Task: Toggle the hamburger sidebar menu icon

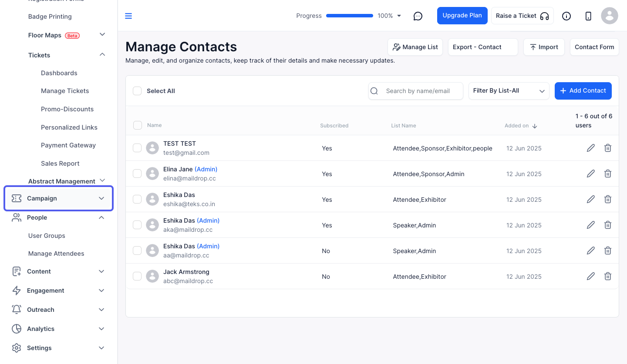Action: [128, 16]
